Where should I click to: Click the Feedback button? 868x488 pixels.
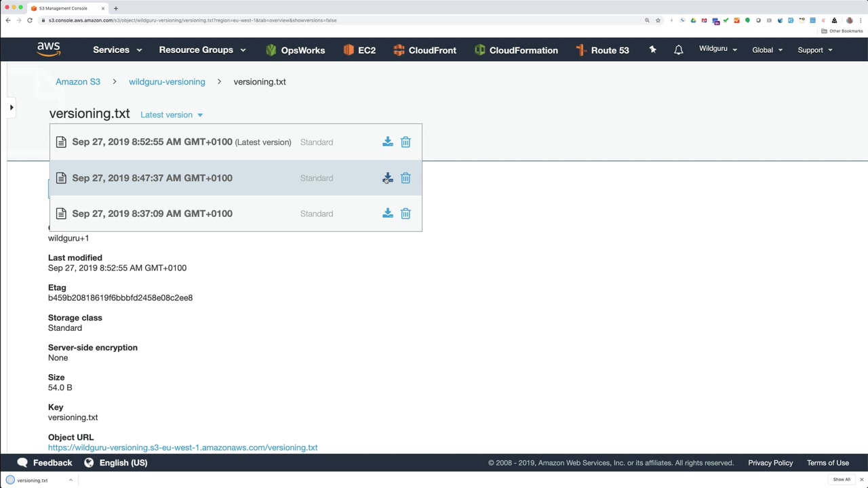tap(45, 462)
